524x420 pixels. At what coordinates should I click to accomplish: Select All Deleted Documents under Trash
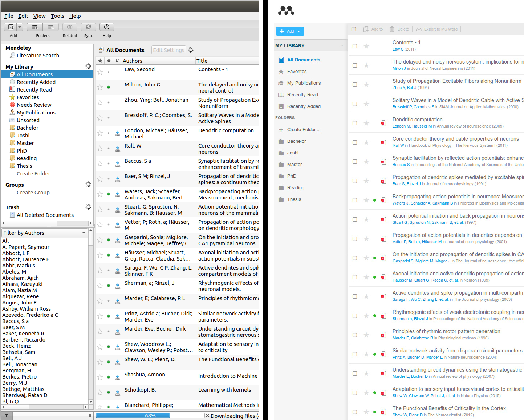(45, 215)
